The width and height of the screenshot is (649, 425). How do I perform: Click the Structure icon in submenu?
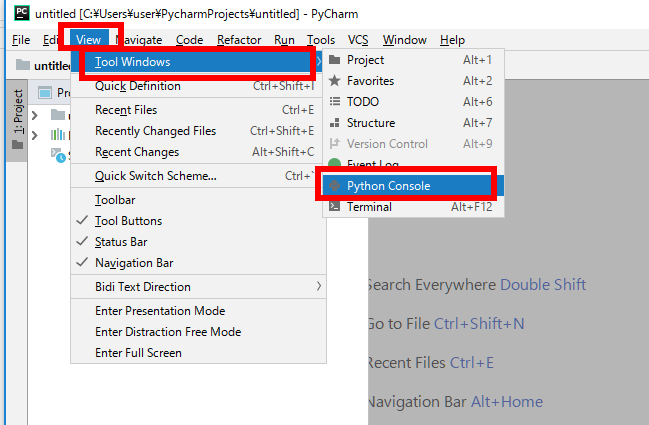tap(334, 123)
